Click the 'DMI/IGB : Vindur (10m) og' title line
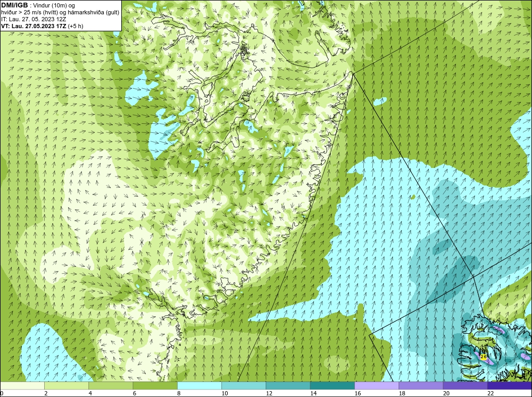Image resolution: width=532 pixels, height=397 pixels. click(x=38, y=5)
